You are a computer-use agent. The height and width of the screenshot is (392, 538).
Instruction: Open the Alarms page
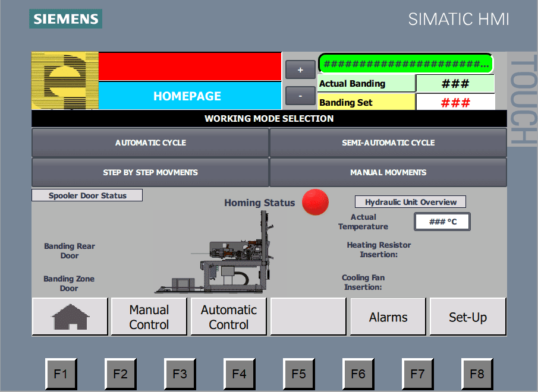388,317
